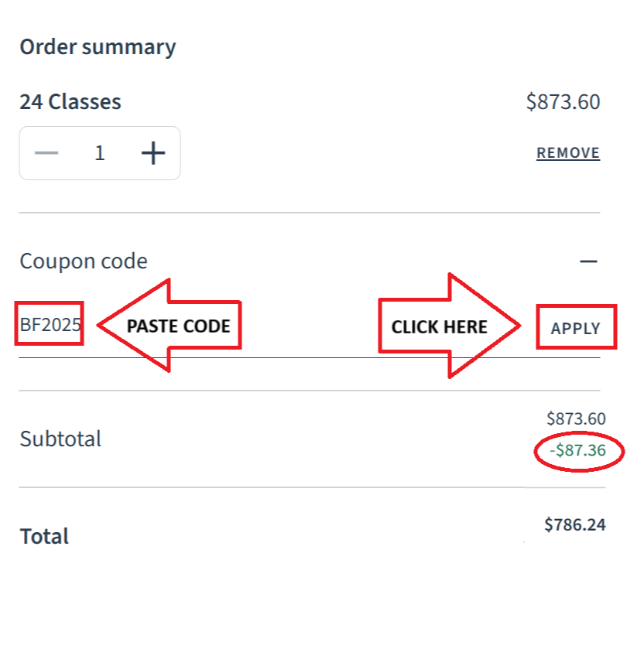Click the 24 Classes item name
Screen dimensions: 644x659
70,101
